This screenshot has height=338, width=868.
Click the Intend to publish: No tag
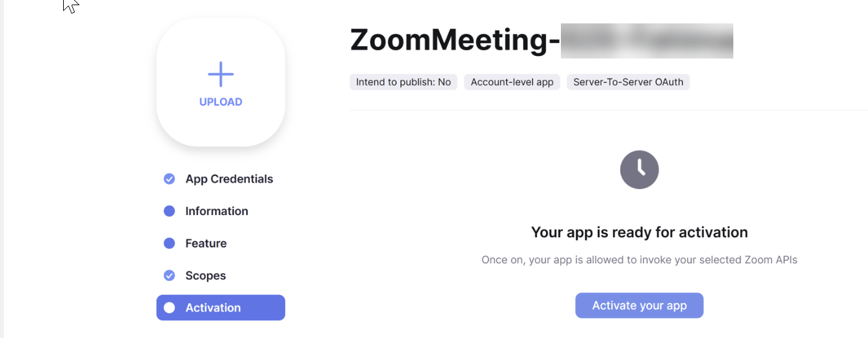tap(403, 82)
